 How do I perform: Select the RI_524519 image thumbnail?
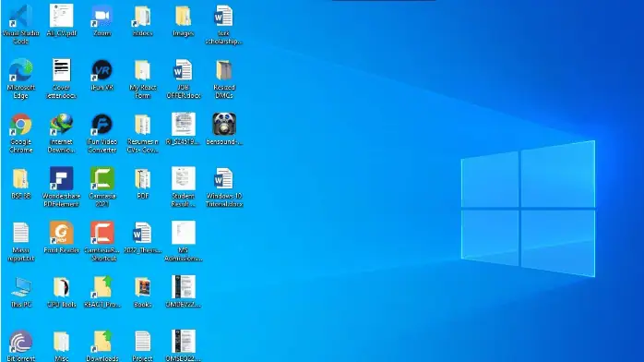point(184,124)
